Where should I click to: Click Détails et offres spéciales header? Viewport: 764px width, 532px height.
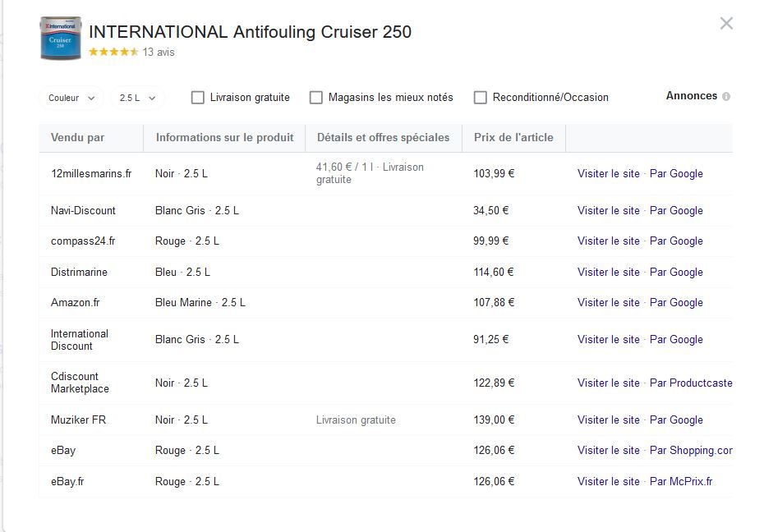383,137
